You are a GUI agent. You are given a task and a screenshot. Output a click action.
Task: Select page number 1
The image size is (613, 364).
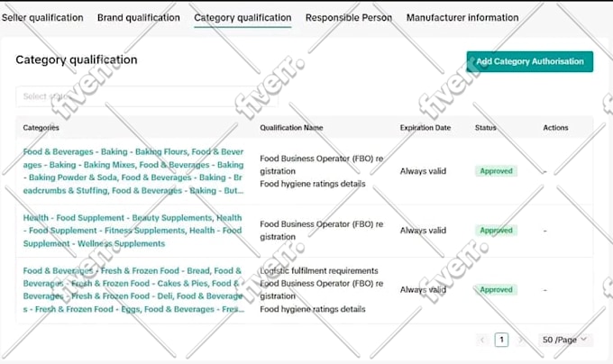[501, 340]
